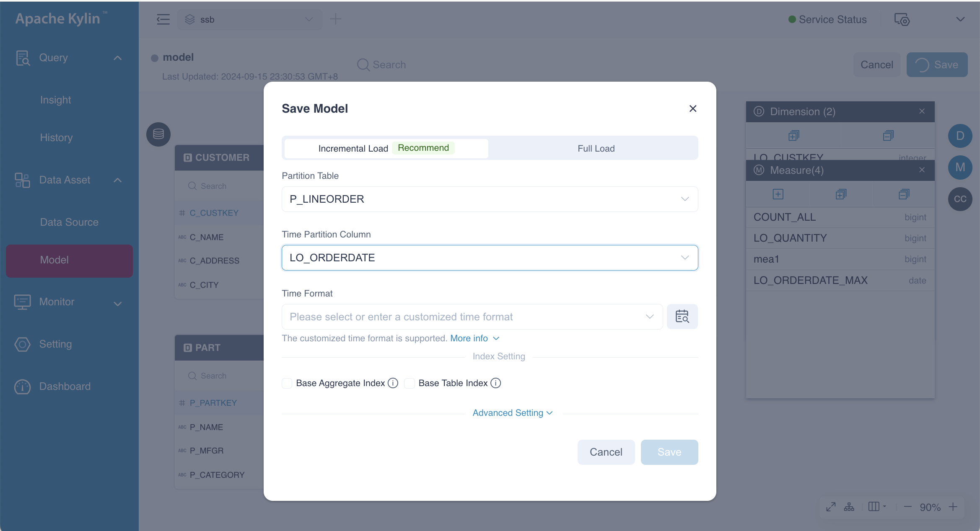Click the Base Aggregate Index info icon
This screenshot has width=980, height=531.
(x=393, y=383)
